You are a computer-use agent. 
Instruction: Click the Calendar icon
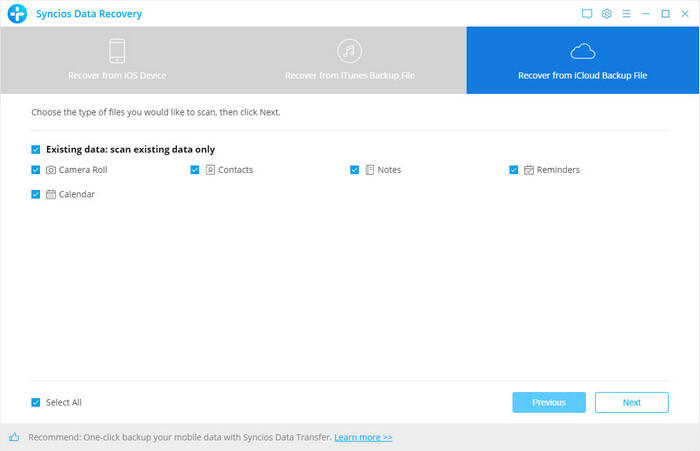51,194
